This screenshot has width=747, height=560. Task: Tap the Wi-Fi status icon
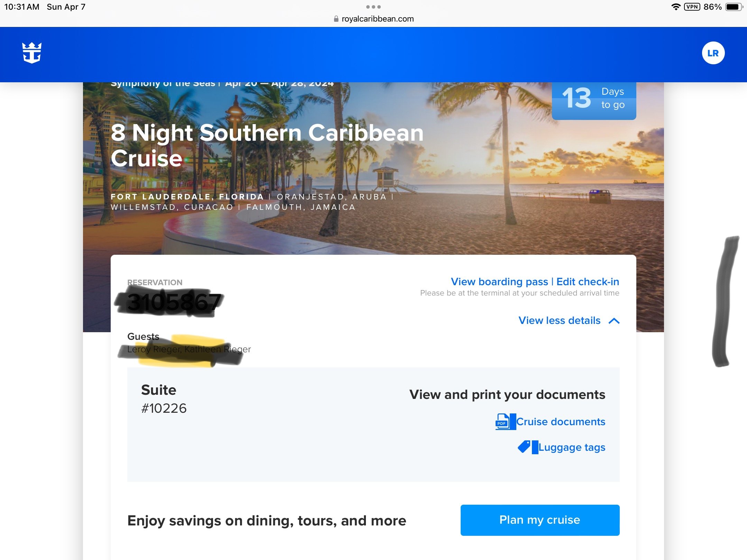click(676, 7)
